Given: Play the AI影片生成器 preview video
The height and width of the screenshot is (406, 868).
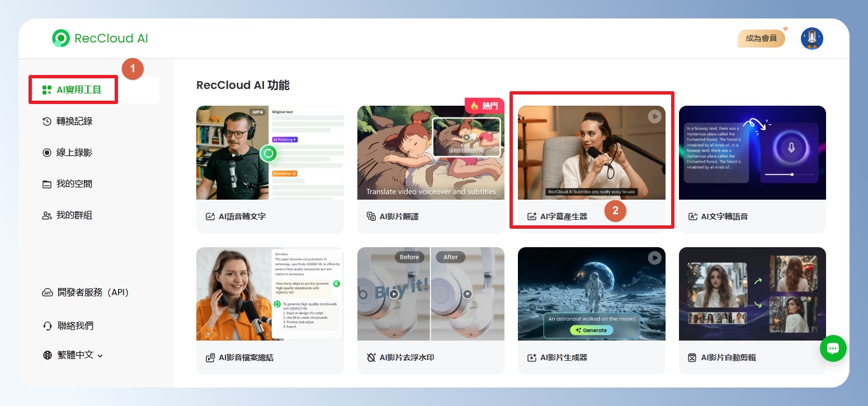Looking at the screenshot, I should 654,258.
